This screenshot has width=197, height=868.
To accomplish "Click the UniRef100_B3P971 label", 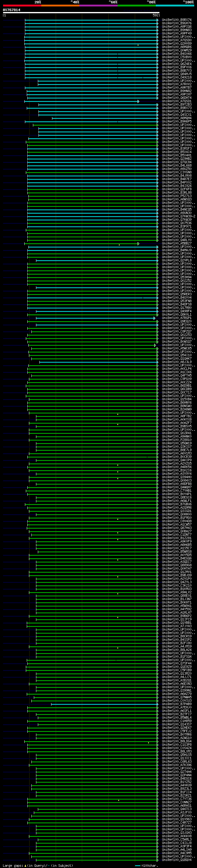I will [177, 226].
